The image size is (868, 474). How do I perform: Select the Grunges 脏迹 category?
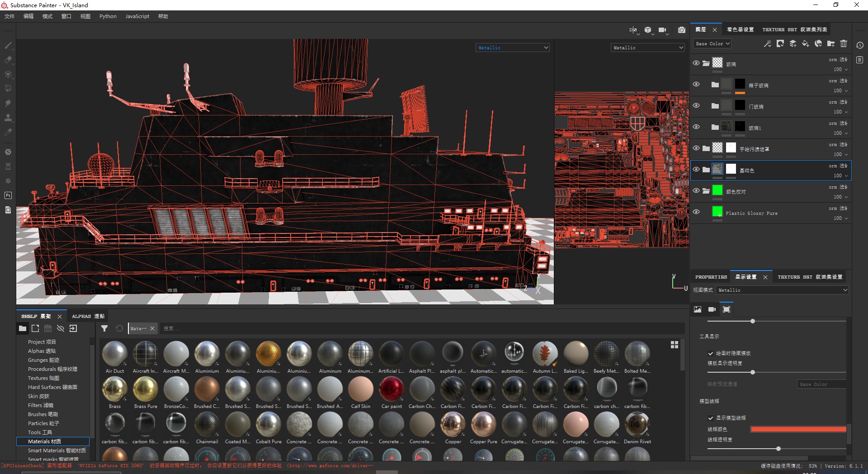(44, 360)
